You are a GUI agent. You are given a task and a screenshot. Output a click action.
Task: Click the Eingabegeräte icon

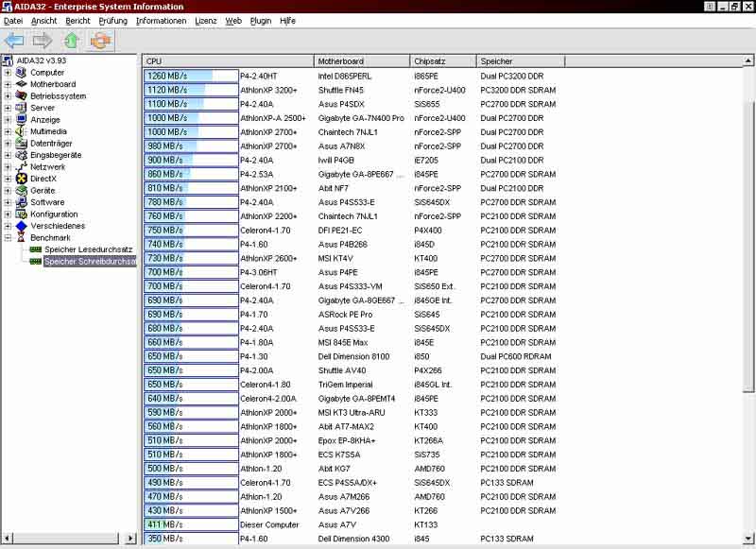point(21,155)
